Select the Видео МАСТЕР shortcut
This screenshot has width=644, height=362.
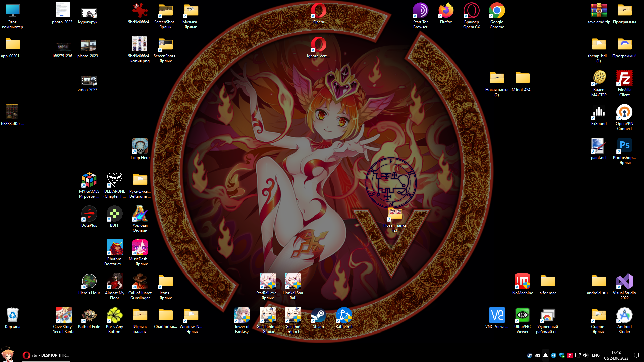coord(599,83)
